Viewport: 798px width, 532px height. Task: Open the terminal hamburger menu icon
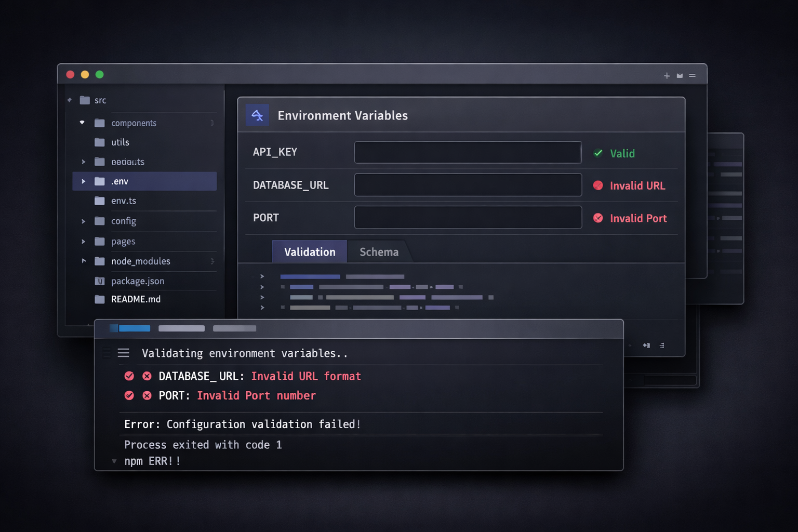click(124, 353)
